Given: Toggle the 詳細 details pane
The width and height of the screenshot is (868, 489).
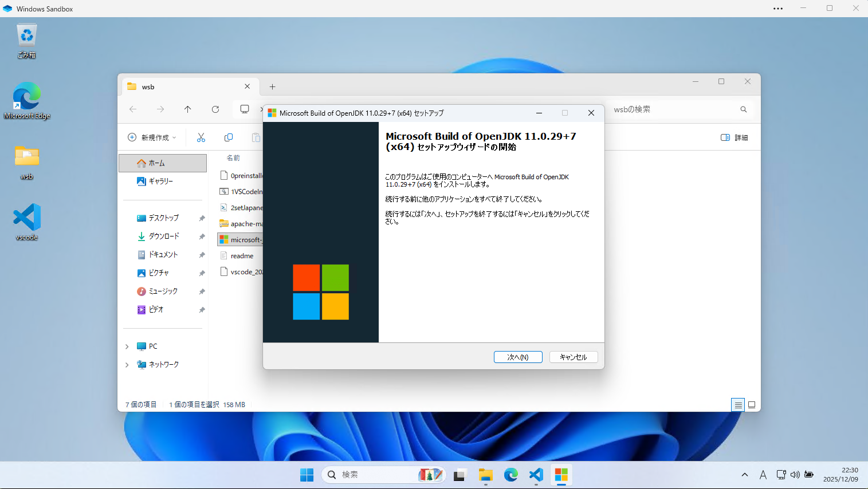Looking at the screenshot, I should (735, 137).
